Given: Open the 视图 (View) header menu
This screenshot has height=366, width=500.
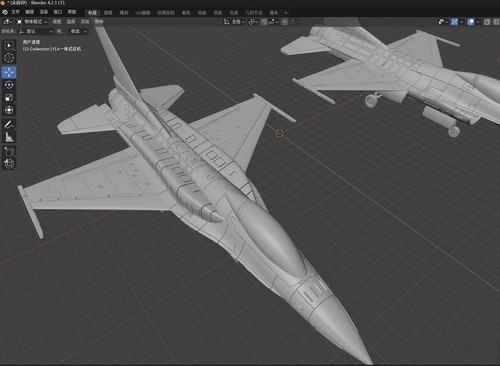Looking at the screenshot, I should pos(57,22).
